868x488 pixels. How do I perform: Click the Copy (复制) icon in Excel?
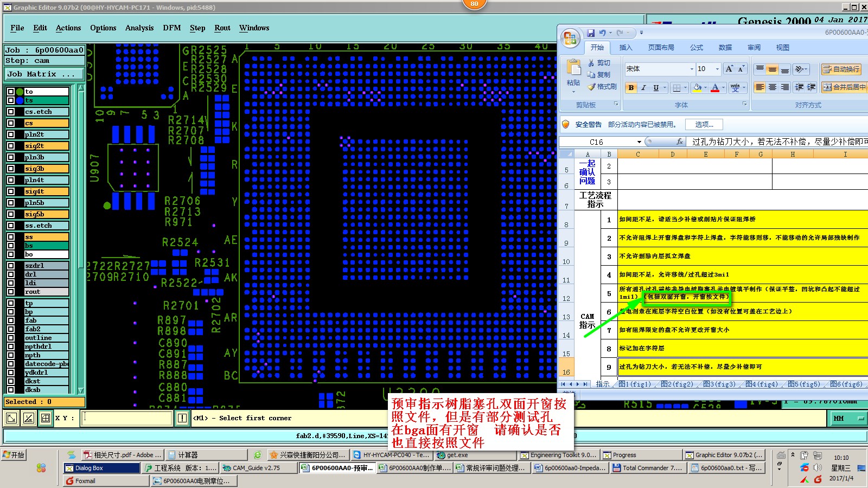coord(591,74)
